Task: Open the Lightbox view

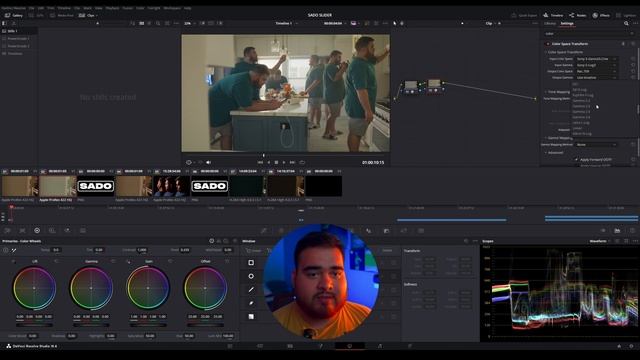Action: click(x=626, y=16)
